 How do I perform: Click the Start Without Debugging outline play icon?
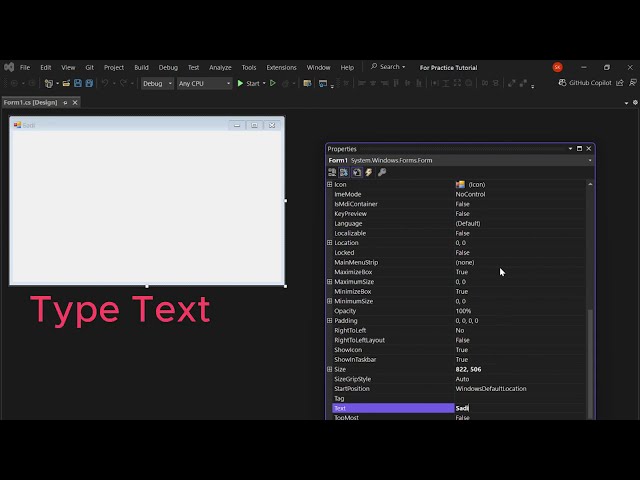[273, 83]
